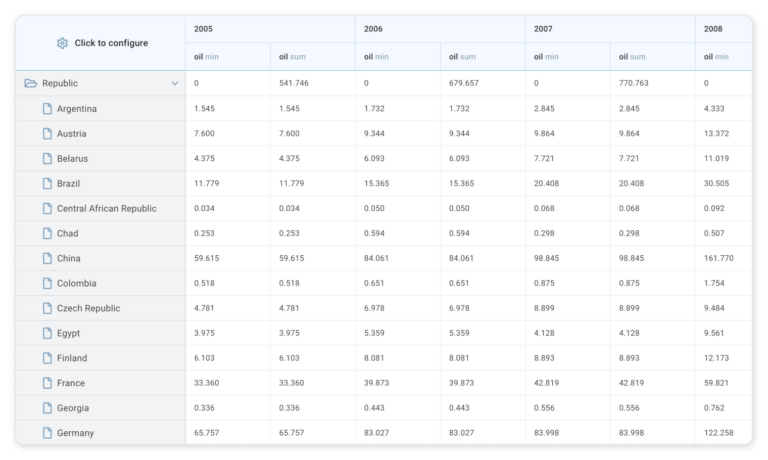Select the Belarus row label

tap(72, 159)
